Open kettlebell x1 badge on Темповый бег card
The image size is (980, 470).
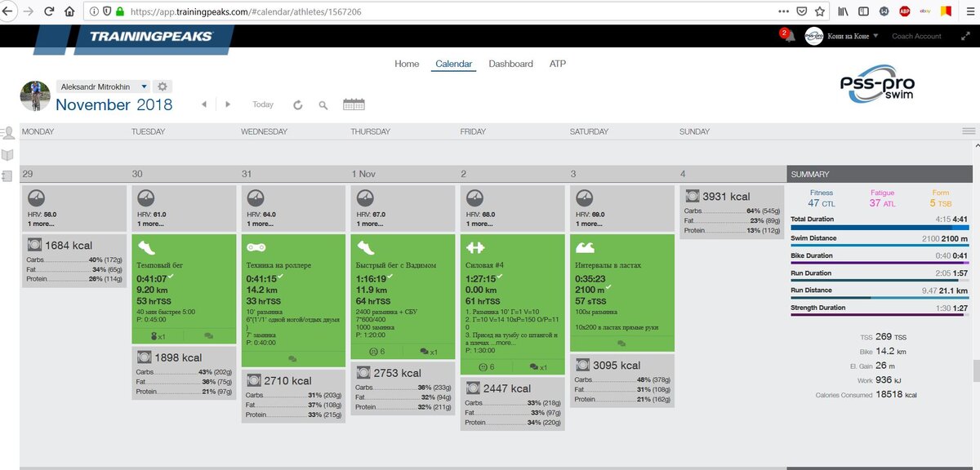(159, 335)
